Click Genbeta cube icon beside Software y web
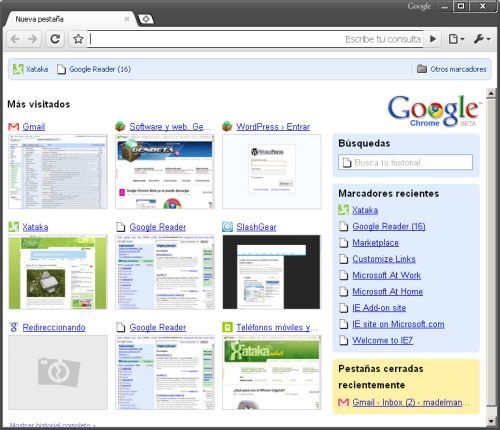Screen dimensions: 500x430 pyautogui.click(x=120, y=127)
